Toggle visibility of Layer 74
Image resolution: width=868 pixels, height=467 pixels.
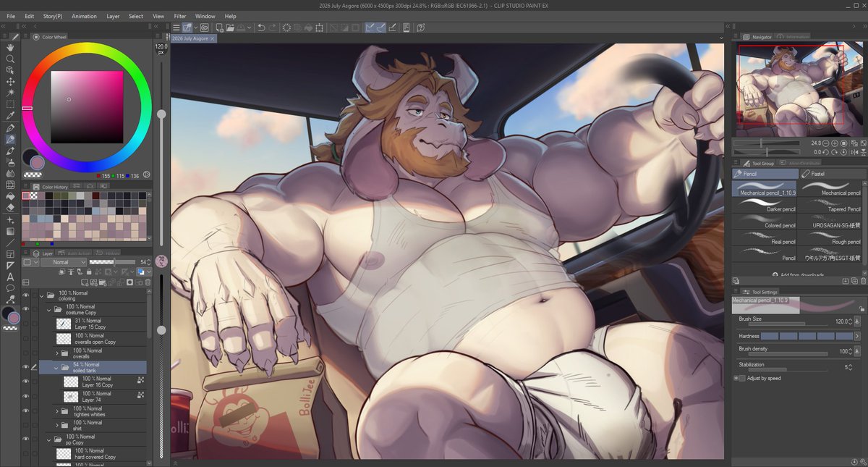pyautogui.click(x=25, y=396)
